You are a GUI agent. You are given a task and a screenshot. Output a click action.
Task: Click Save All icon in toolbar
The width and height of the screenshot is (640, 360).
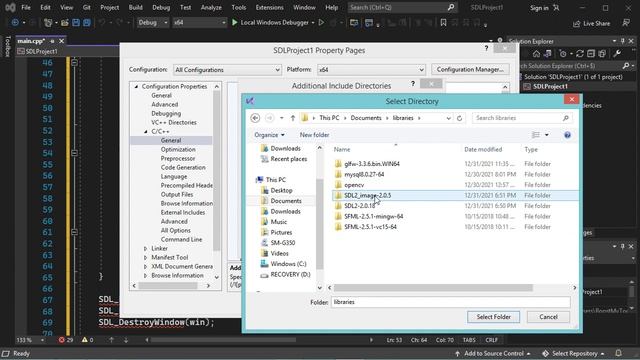point(87,23)
